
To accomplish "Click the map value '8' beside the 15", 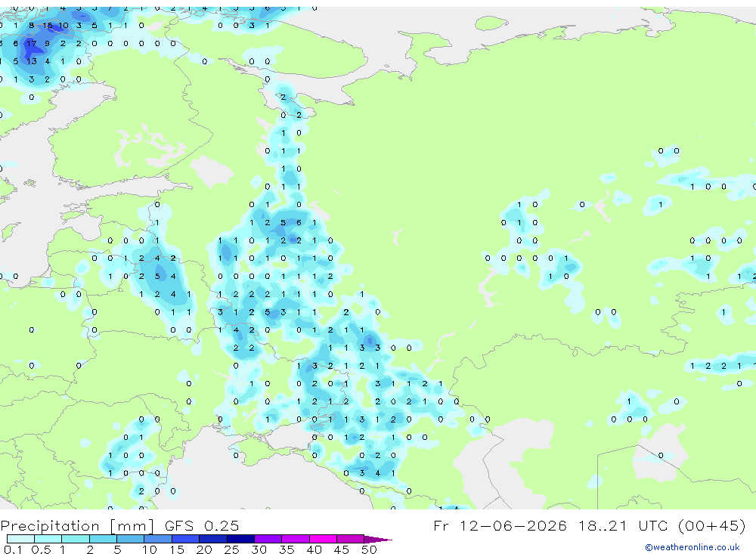I will point(31,26).
